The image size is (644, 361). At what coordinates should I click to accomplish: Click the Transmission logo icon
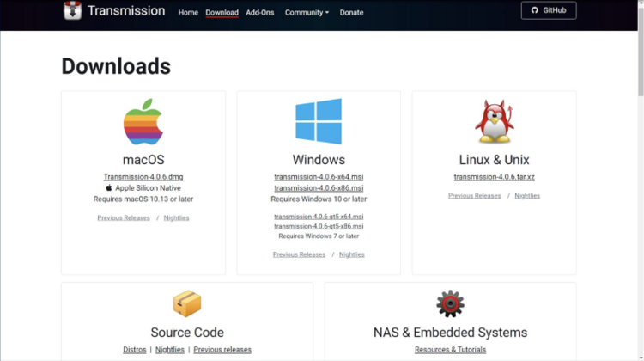pyautogui.click(x=72, y=10)
